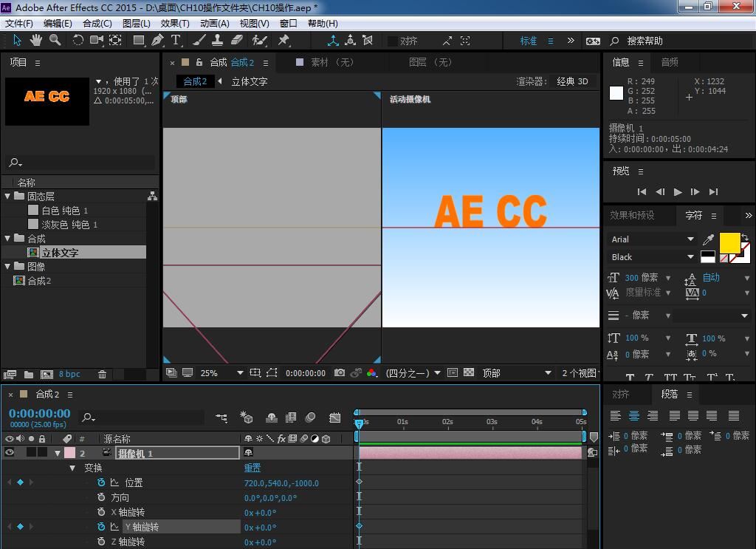Collapse the 固态层 folder
The height and width of the screenshot is (549, 756).
click(7, 197)
